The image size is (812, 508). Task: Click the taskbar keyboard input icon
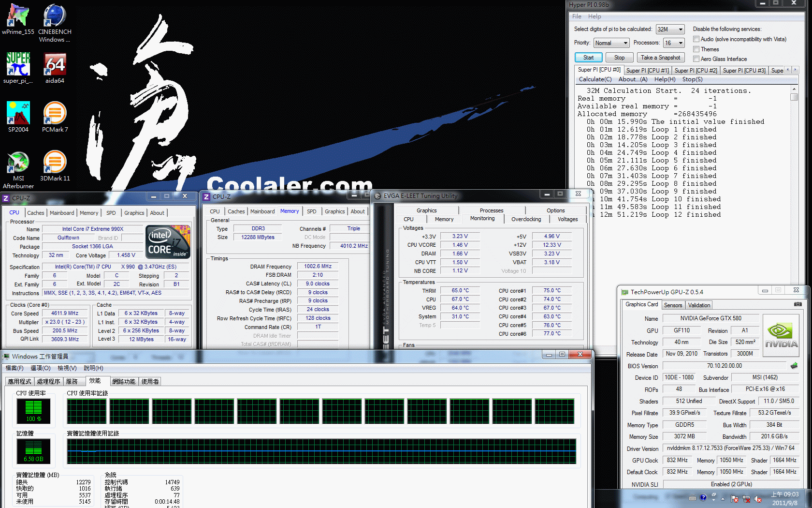(x=693, y=498)
